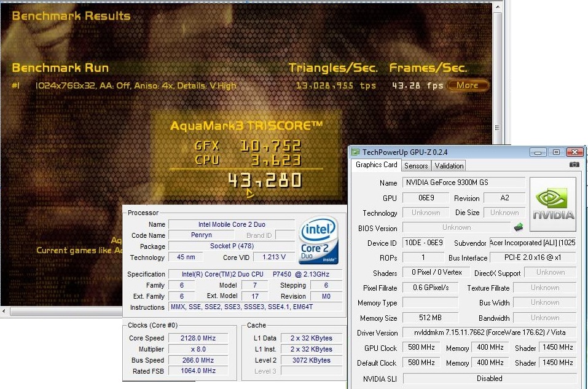Click the Bus Speed value 266.0 MHz
This screenshot has width=588, height=389.
point(198,360)
